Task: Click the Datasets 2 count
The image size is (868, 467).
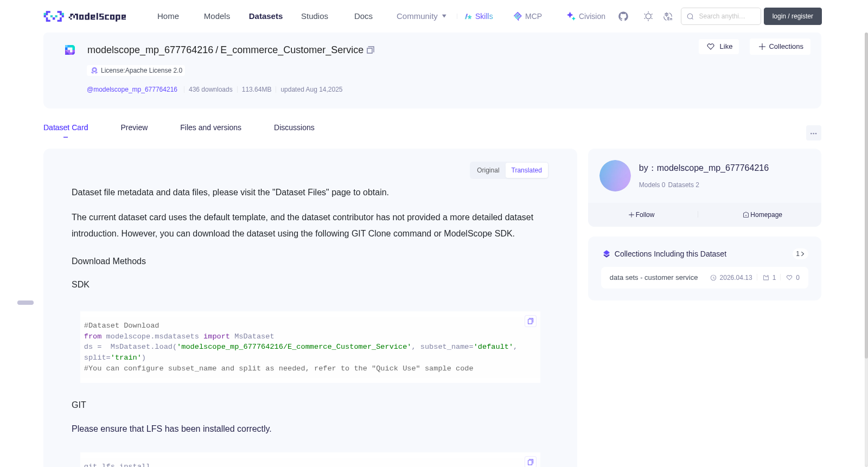Action: (684, 185)
